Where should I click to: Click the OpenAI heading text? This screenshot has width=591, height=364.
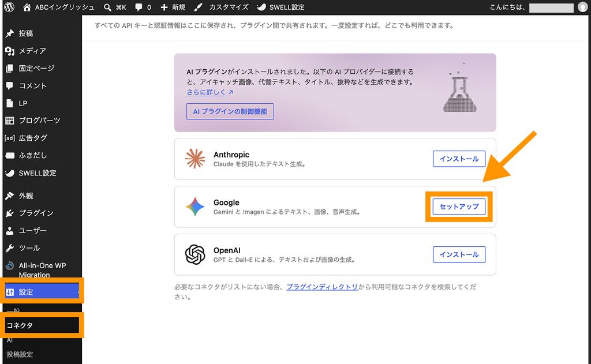pyautogui.click(x=227, y=250)
